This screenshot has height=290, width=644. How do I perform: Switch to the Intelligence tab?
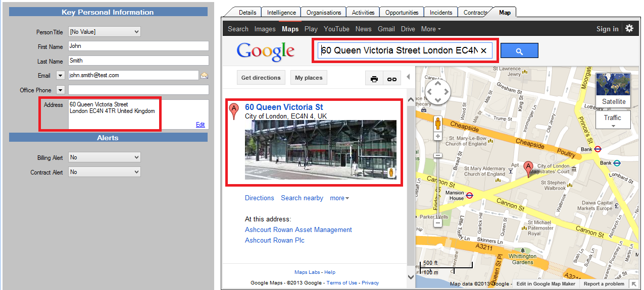[282, 13]
